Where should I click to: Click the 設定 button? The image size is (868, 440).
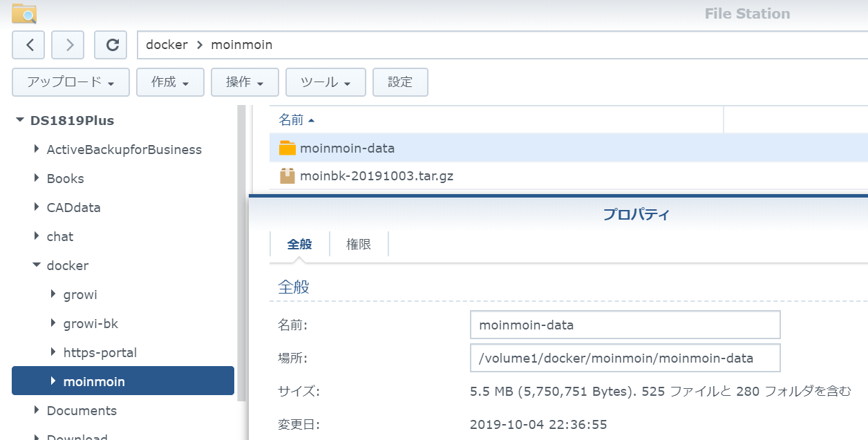click(400, 82)
